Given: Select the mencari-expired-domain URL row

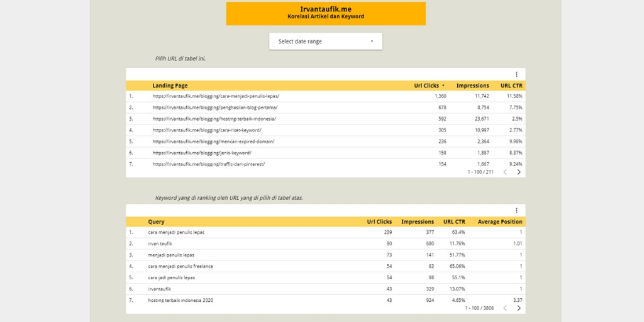Looking at the screenshot, I should click(x=325, y=142).
